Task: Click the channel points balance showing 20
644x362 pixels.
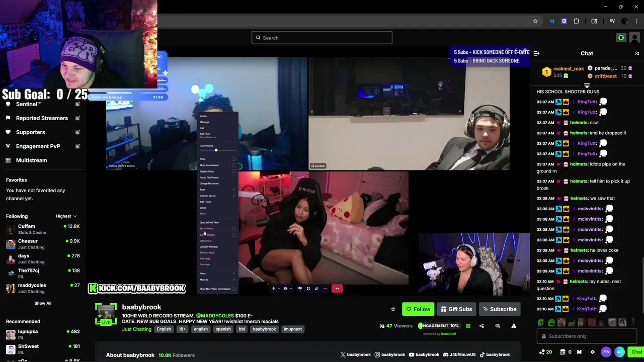Action: point(545,352)
